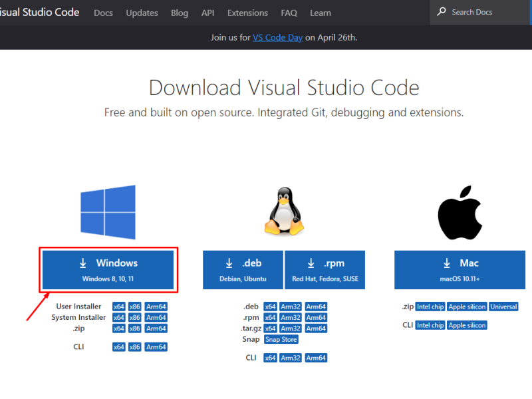This screenshot has height=399, width=532.
Task: Download Linux .deb Arm64 package
Action: 316,307
